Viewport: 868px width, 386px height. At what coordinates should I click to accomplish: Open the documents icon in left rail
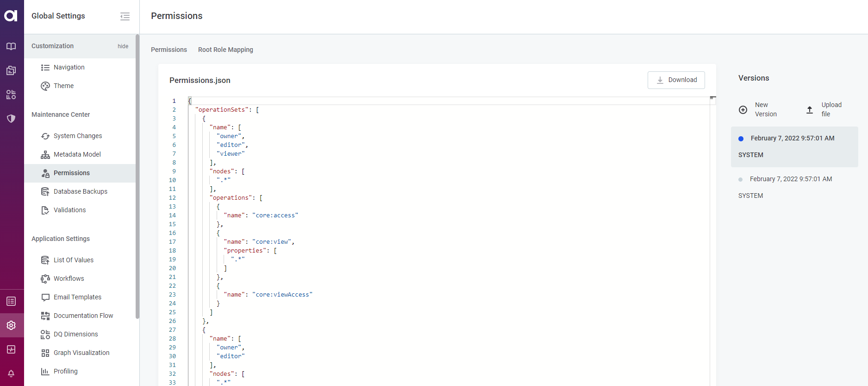(11, 70)
